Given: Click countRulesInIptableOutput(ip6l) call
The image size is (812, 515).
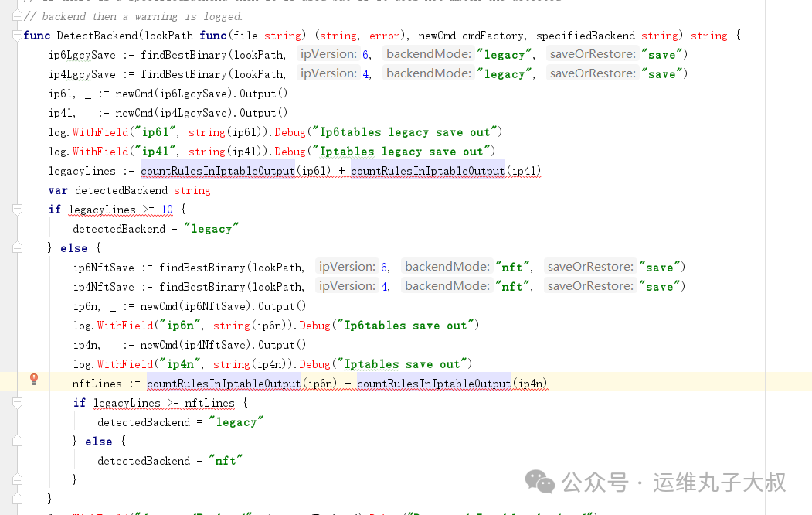Looking at the screenshot, I should click(236, 171).
